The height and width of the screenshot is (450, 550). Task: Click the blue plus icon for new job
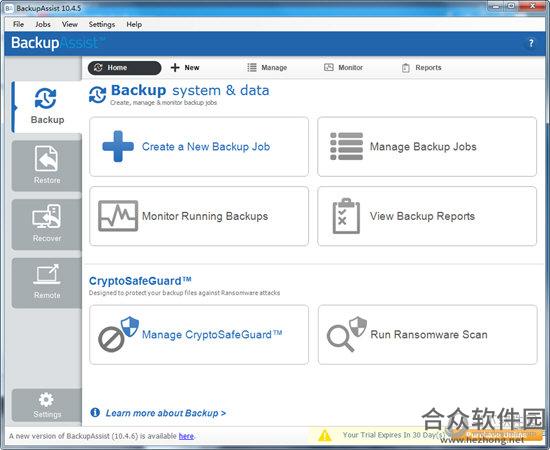[x=118, y=146]
